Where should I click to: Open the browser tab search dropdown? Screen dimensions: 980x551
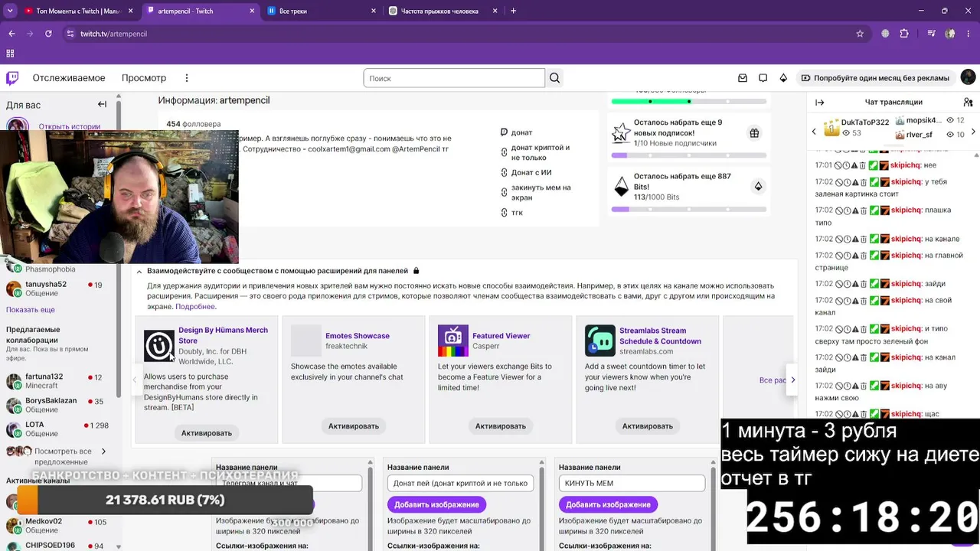tap(10, 11)
